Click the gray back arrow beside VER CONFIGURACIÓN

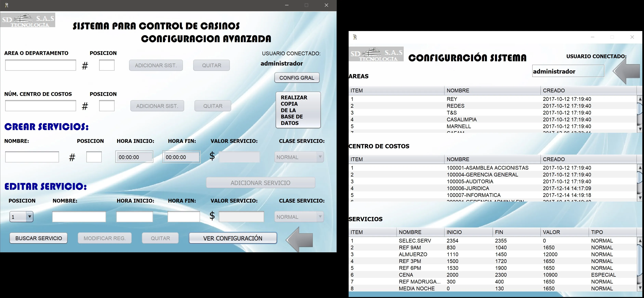pos(299,239)
